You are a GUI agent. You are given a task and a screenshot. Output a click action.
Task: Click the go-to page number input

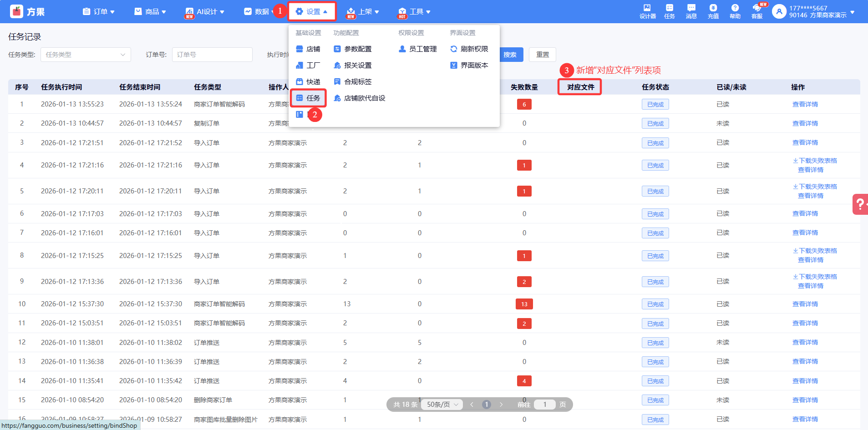pos(544,405)
